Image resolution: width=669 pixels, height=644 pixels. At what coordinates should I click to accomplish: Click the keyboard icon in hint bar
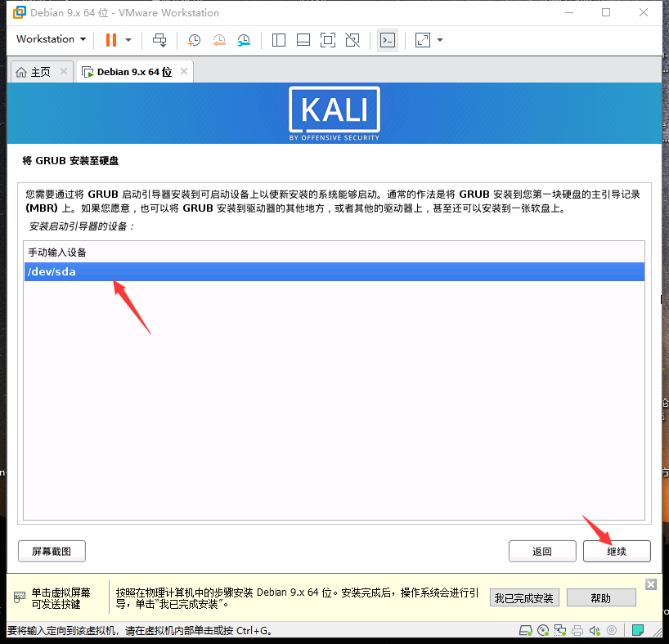(20, 597)
